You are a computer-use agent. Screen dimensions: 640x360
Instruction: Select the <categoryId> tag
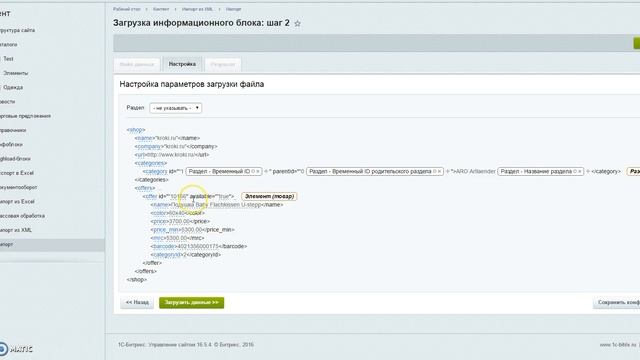click(x=167, y=255)
